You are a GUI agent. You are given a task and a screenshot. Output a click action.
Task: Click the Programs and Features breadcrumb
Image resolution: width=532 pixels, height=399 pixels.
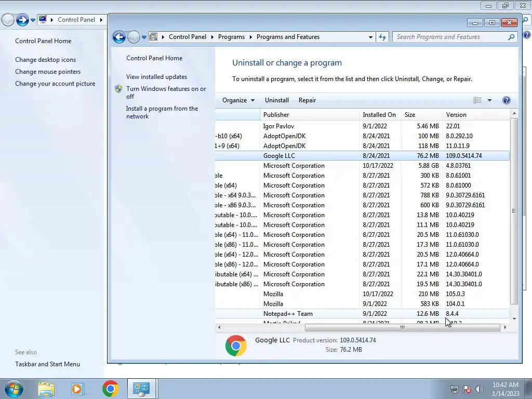click(288, 37)
